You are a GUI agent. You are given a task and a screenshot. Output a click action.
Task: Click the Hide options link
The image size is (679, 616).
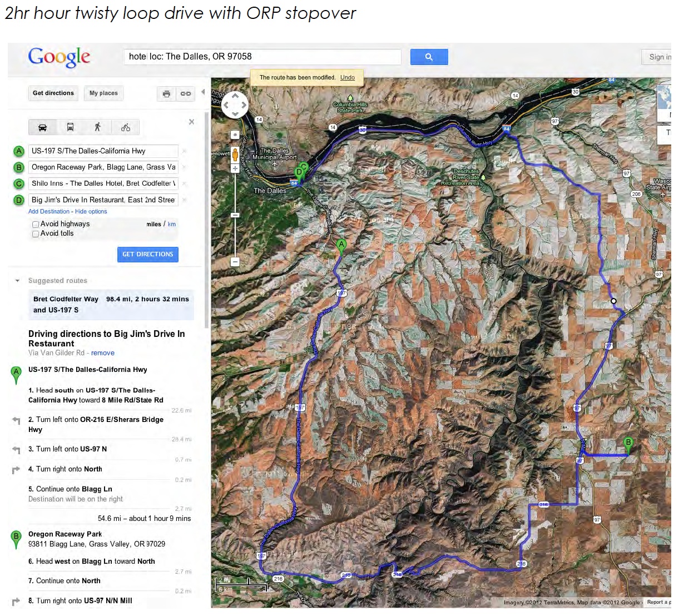(91, 212)
